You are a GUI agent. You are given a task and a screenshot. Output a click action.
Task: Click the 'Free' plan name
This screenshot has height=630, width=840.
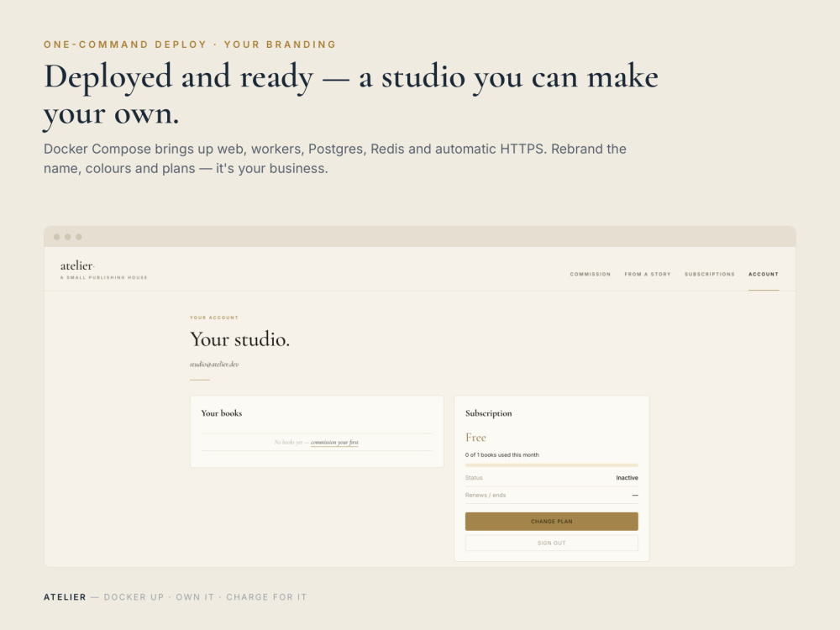(475, 438)
